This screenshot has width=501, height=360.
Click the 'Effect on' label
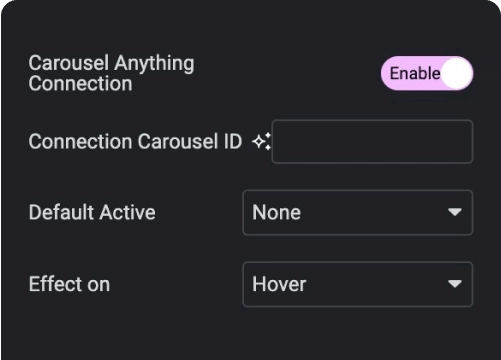pos(69,284)
